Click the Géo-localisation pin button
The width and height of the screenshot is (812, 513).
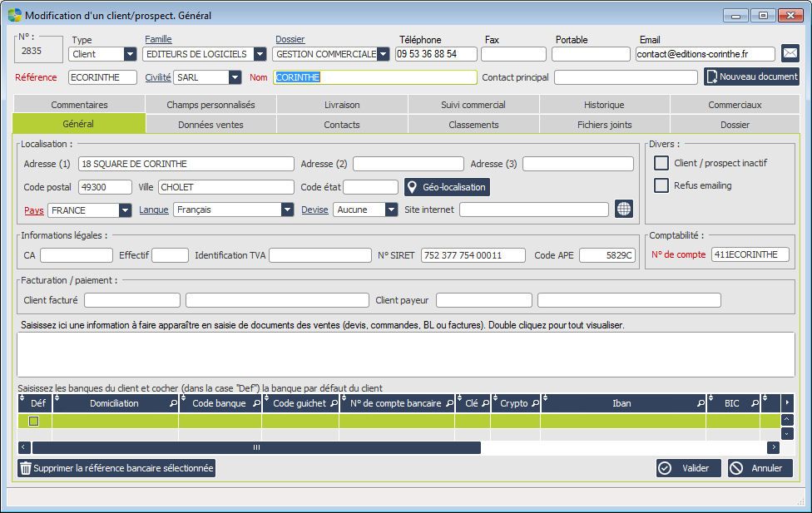(448, 187)
